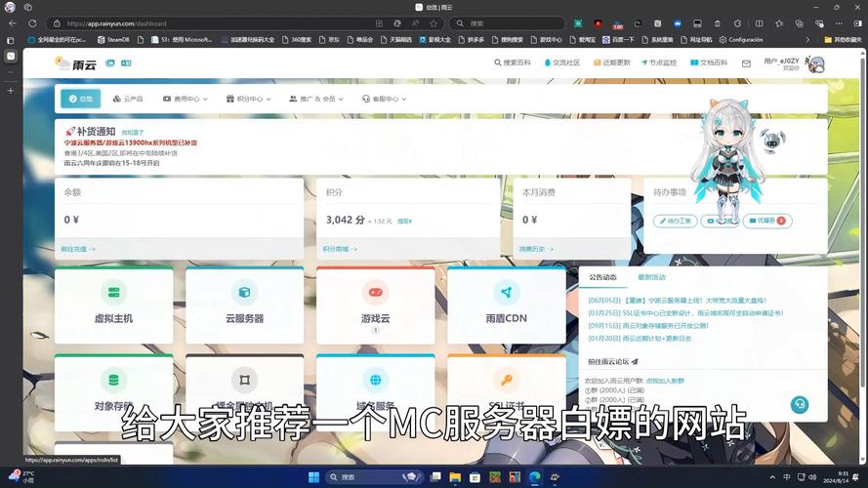Click the 消费历史 link
868x488 pixels.
(536, 250)
